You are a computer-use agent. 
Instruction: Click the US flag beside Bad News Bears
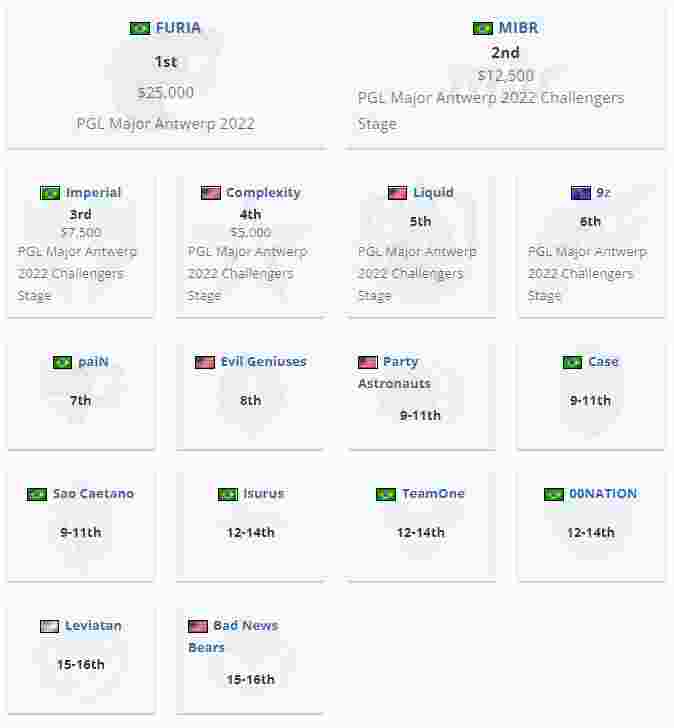click(198, 626)
